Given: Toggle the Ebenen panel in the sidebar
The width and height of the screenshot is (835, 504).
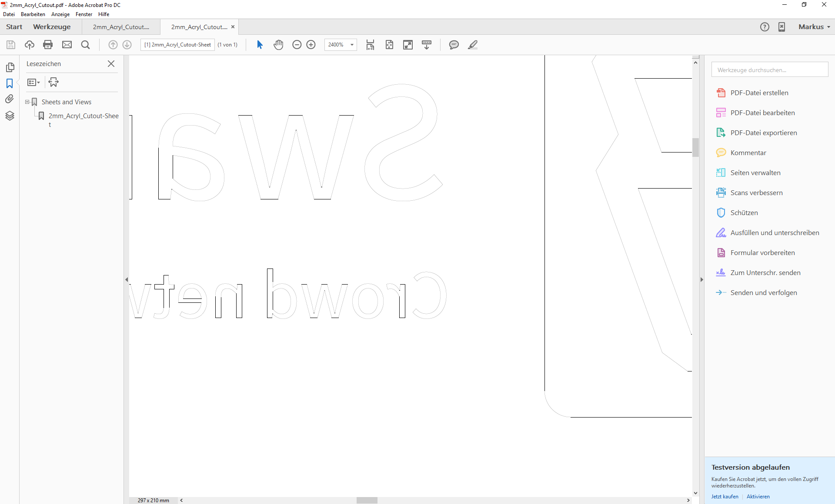Looking at the screenshot, I should tap(10, 116).
